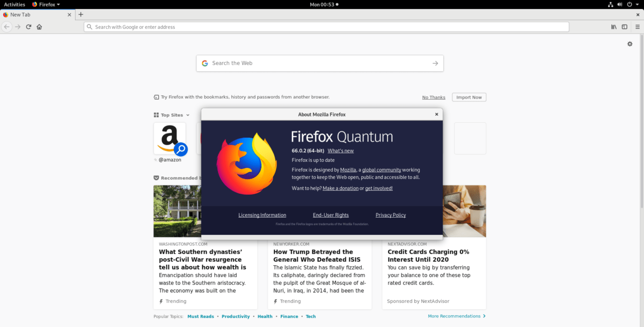Click the plantation house article thumbnail
Screen dimensions: 644x327
(x=178, y=211)
